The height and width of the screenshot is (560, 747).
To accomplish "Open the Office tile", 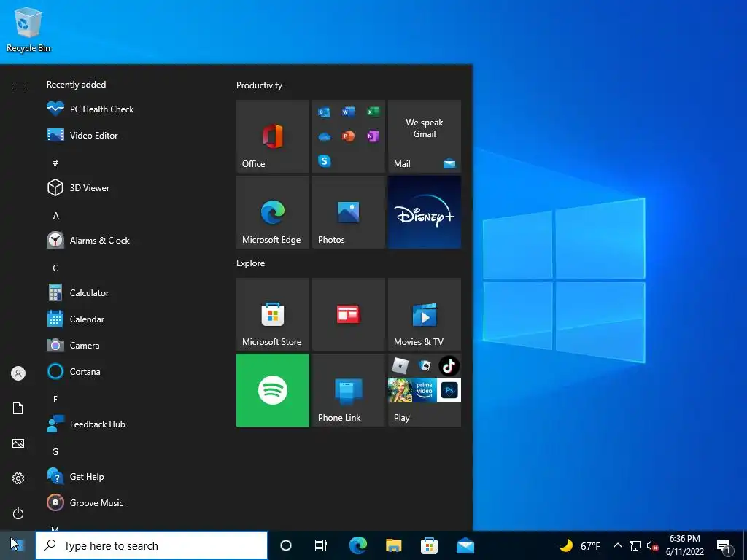I will click(x=273, y=136).
